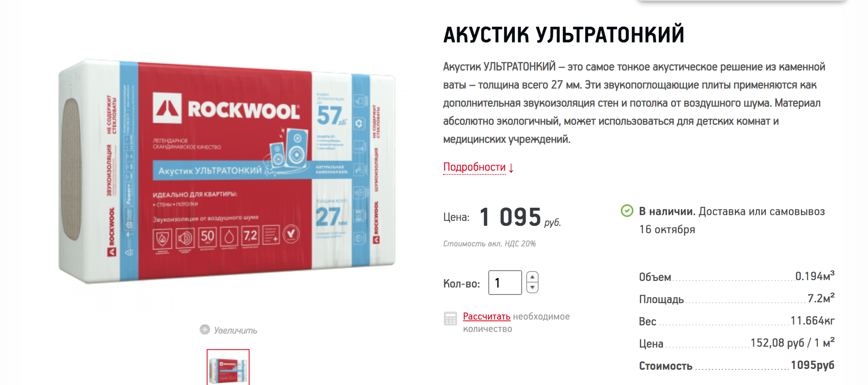Click the В наличии delivery status text

tap(732, 220)
